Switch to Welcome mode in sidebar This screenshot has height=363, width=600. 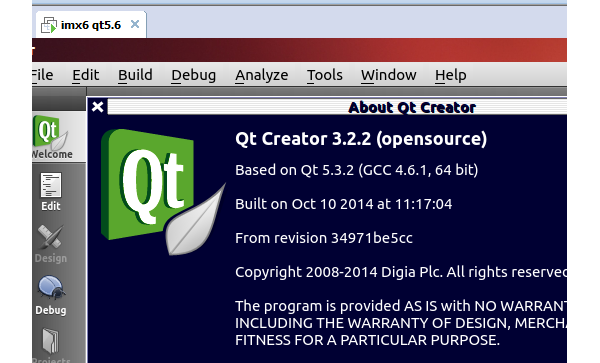(53, 137)
